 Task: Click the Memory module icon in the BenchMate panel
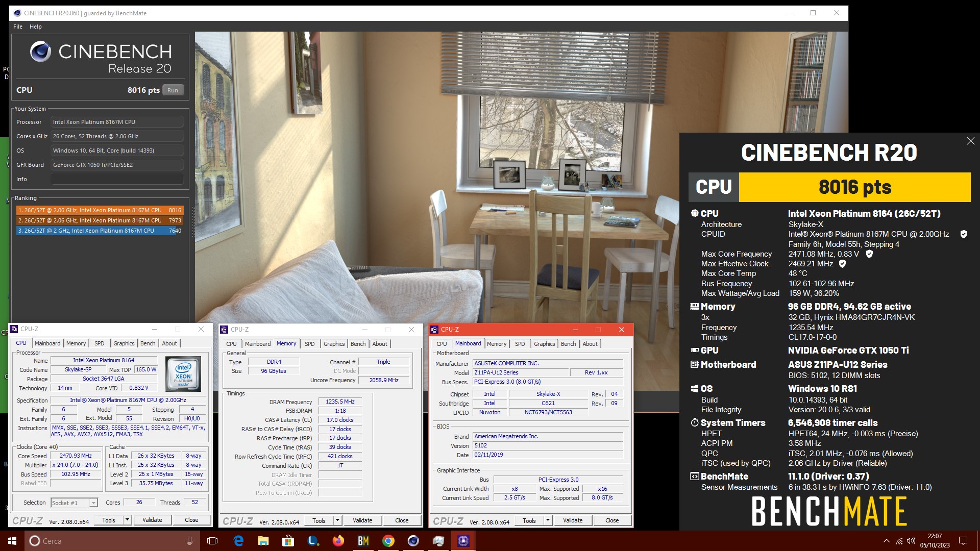pos(695,307)
